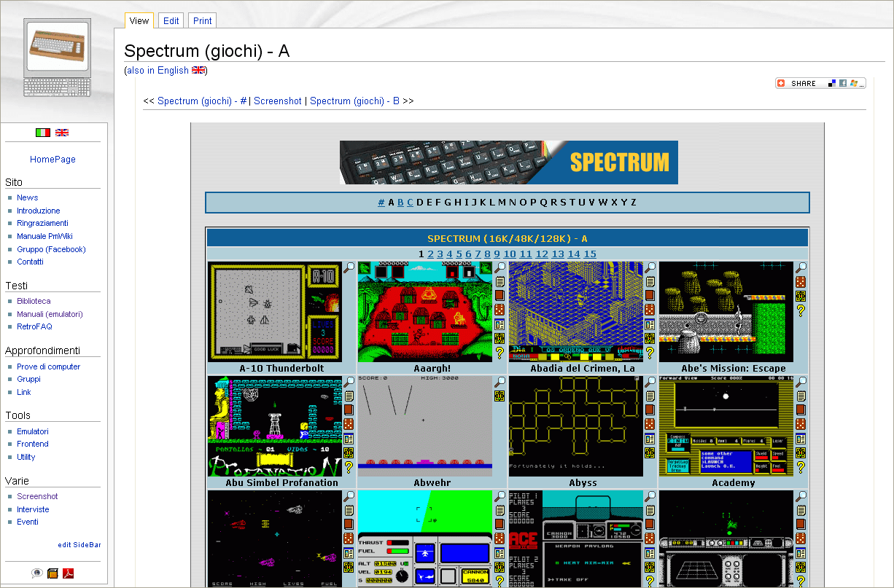
Task: Click the 'Abwehr' game title
Action: point(432,483)
